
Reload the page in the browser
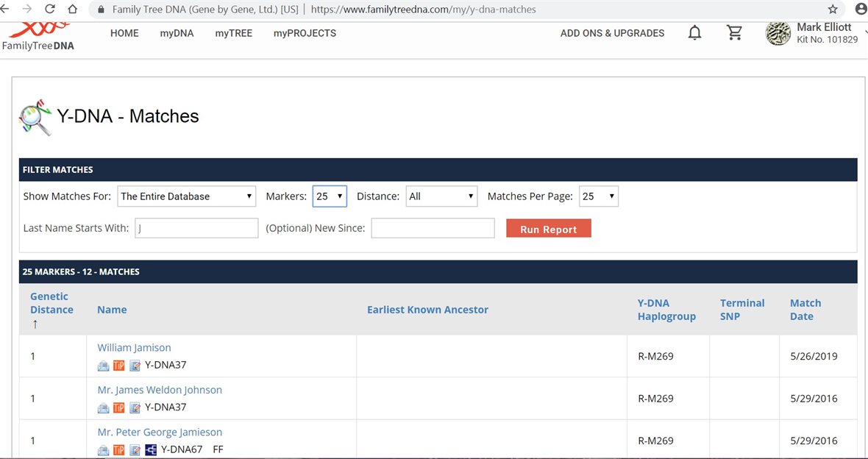(x=50, y=10)
